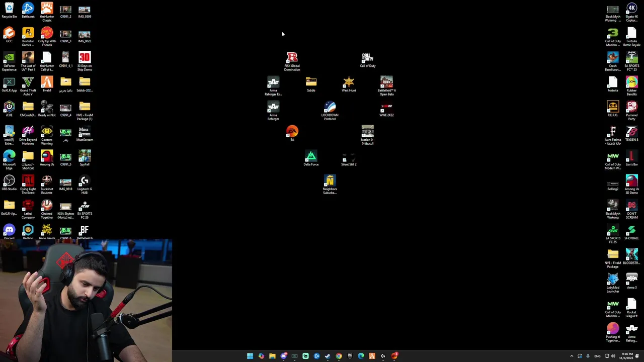Select the Crash Bandicoot shortcut
Image resolution: width=644 pixels, height=362 pixels.
[x=613, y=61]
